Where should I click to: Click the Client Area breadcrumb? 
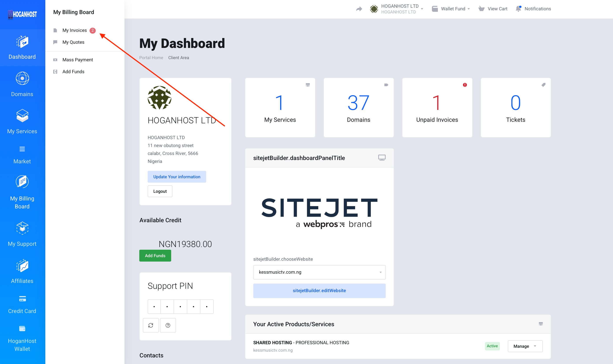(x=178, y=58)
